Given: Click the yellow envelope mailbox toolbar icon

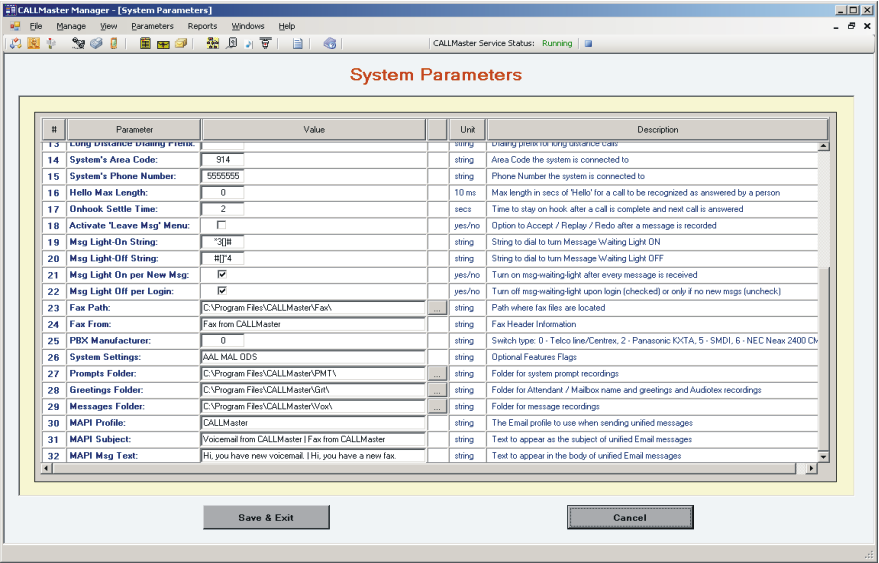Looking at the screenshot, I should (163, 44).
